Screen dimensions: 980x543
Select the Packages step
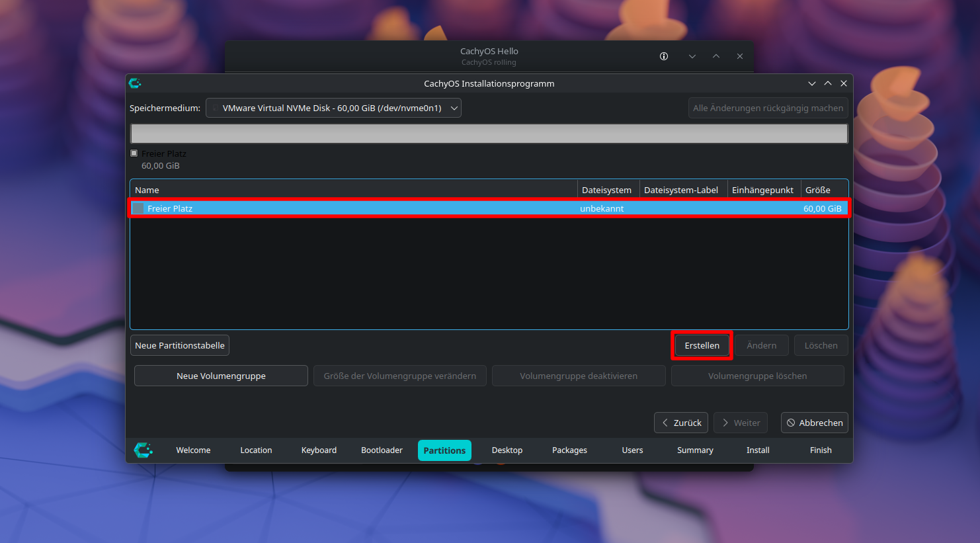(569, 450)
